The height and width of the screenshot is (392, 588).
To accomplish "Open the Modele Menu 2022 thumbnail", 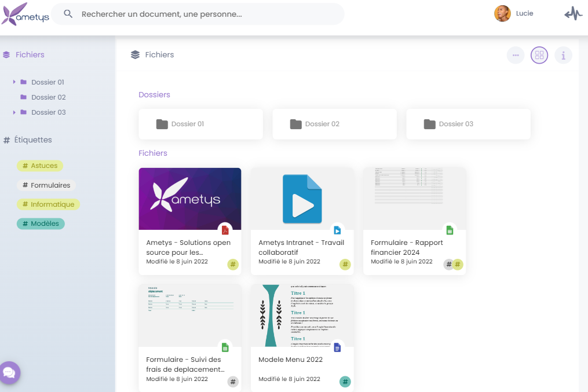I will [302, 316].
